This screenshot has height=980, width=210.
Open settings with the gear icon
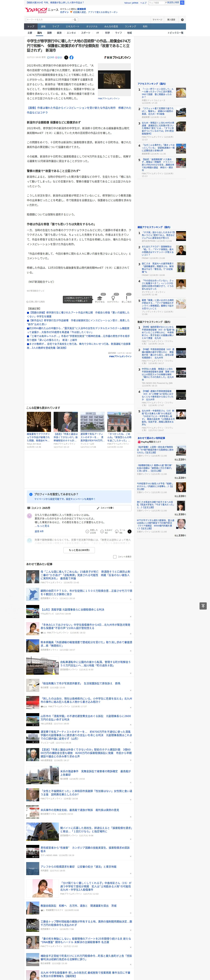(182, 20)
